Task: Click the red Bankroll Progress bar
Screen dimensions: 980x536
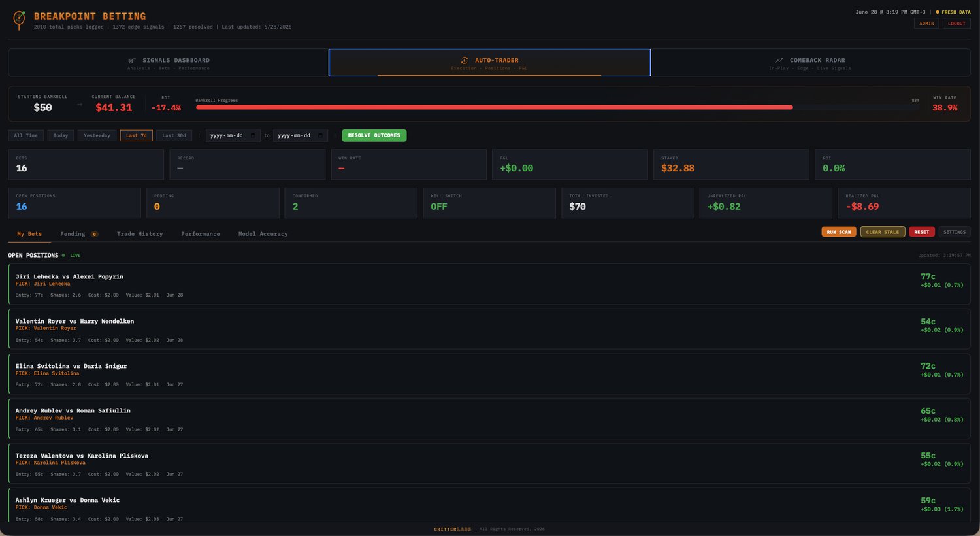Action: tap(494, 107)
